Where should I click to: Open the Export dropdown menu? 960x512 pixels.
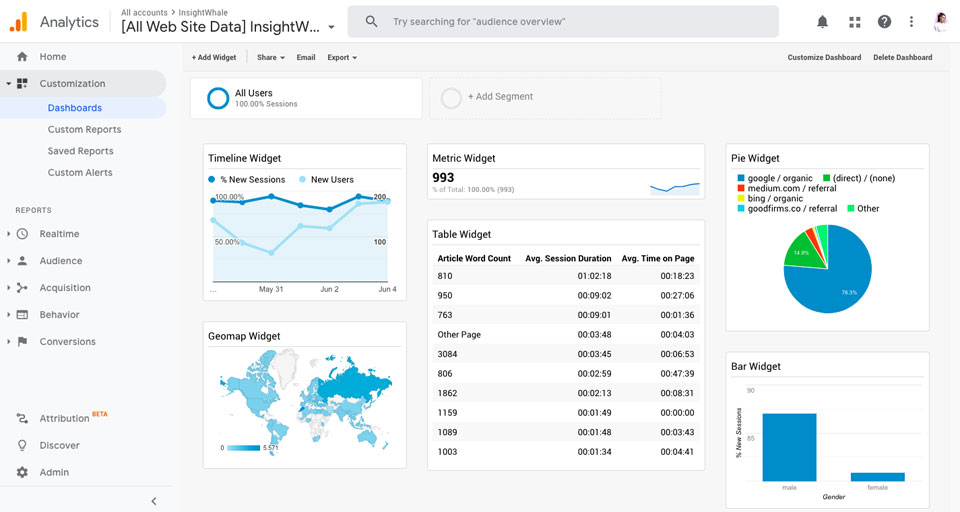coord(342,58)
